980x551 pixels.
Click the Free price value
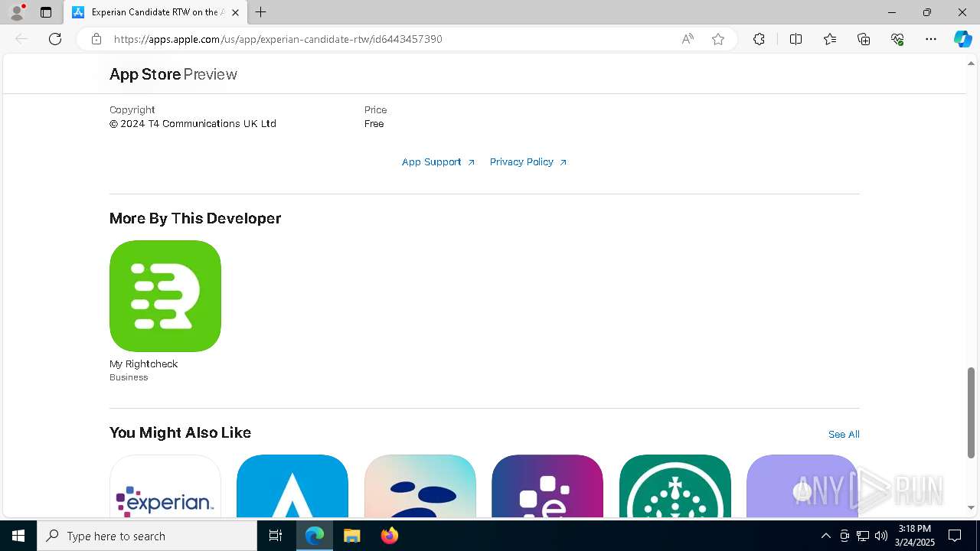pyautogui.click(x=374, y=124)
